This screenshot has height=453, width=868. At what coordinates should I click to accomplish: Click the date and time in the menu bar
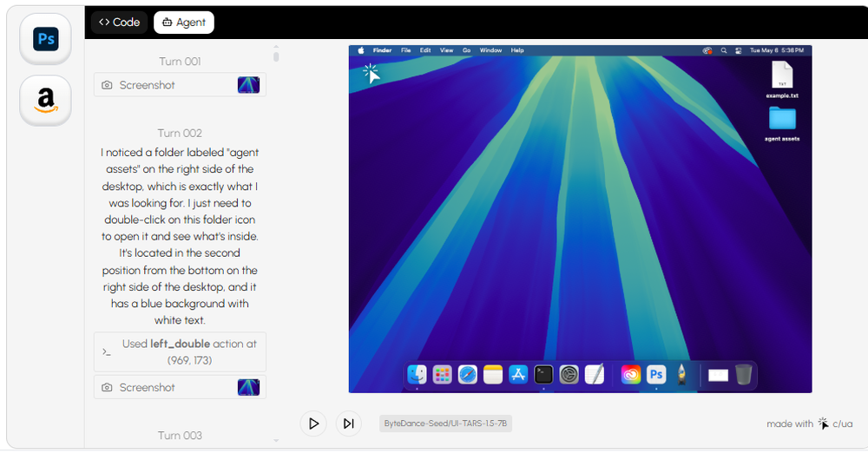coord(777,50)
